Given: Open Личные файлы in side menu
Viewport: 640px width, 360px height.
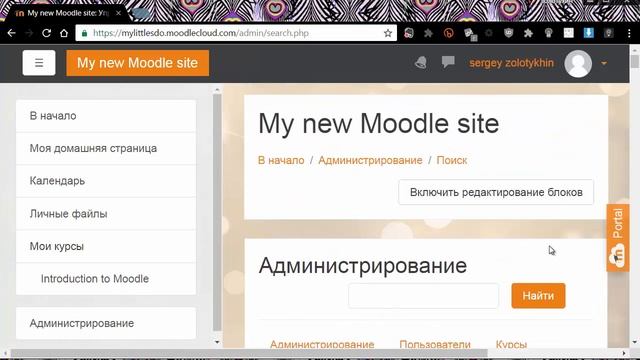Looking at the screenshot, I should [106, 214].
